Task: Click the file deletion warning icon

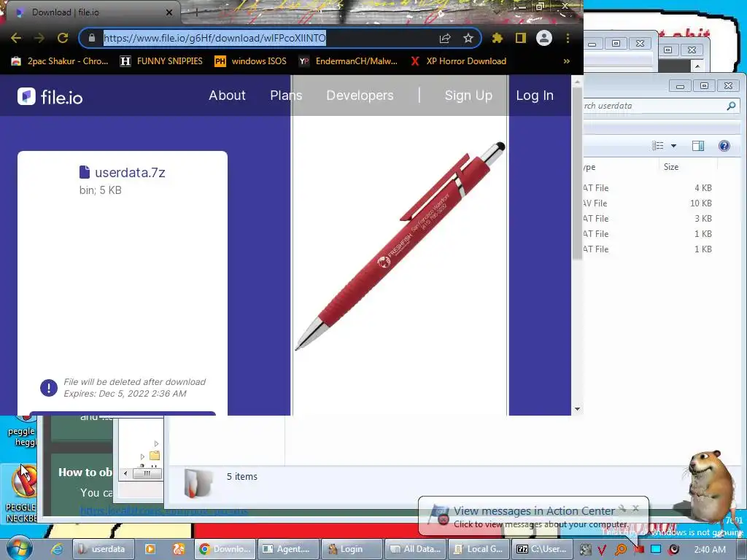Action: pos(49,388)
